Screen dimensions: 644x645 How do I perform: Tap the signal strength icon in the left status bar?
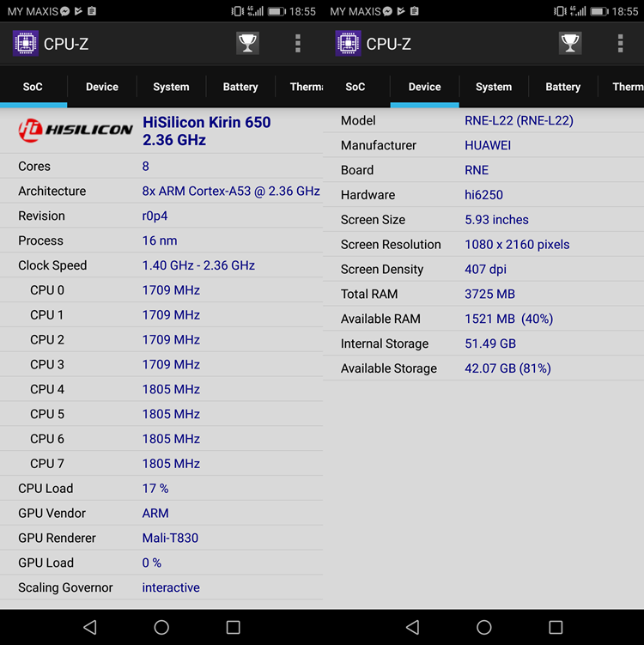255,11
